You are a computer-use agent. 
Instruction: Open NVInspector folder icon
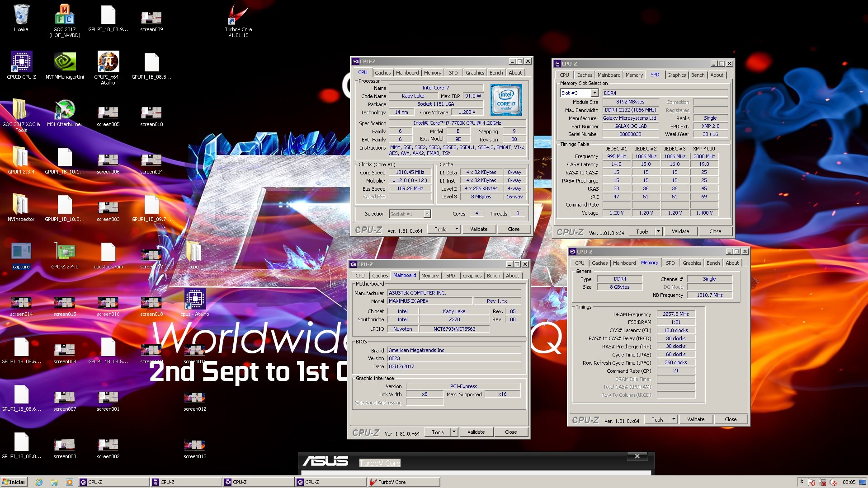(21, 208)
